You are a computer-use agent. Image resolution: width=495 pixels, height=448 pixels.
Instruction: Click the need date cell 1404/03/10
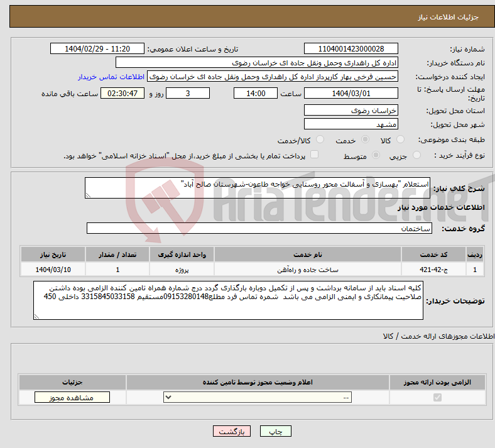tap(53, 270)
